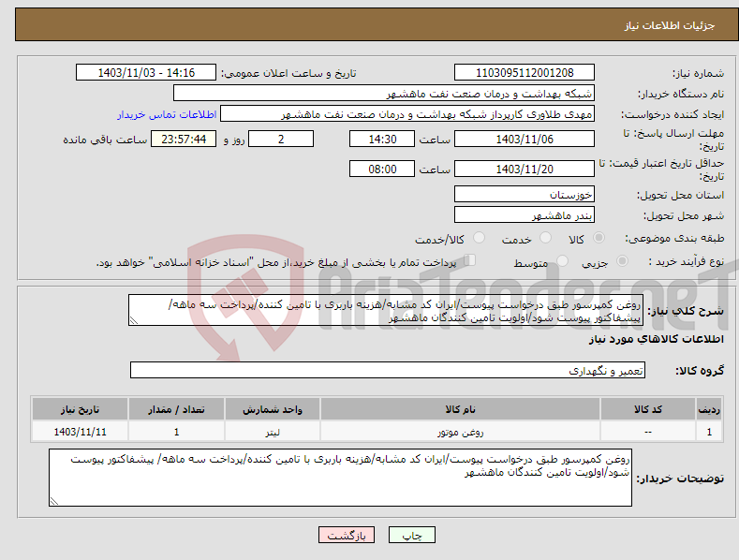Click the 1403/11/11 need date cell
This screenshot has height=560, width=739.
click(x=81, y=432)
